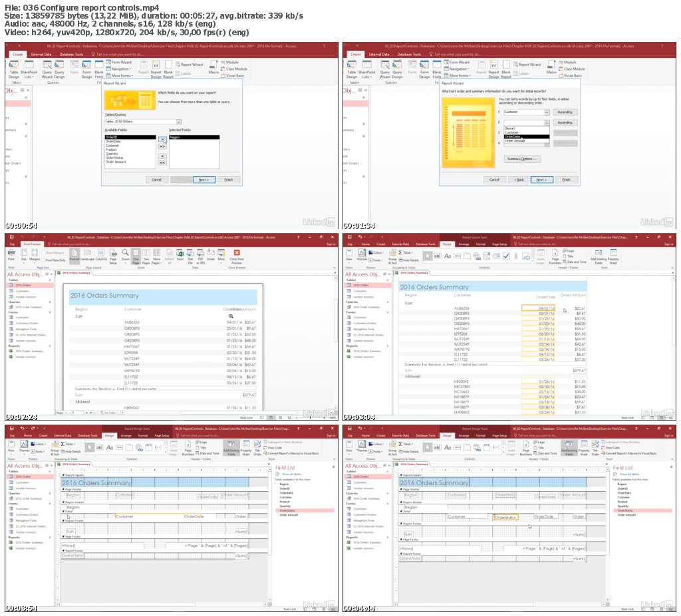Click Tab Order icon in the 00:03:54 frame
This screenshot has width=681, height=616.
pyautogui.click(x=257, y=448)
